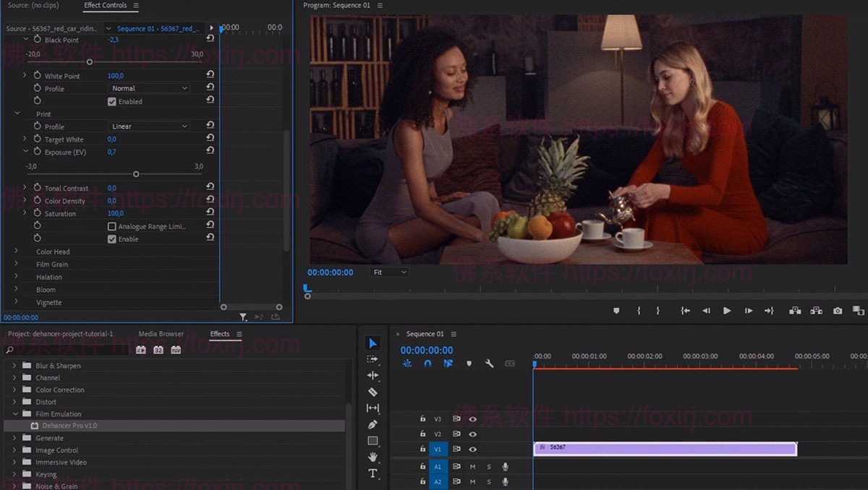Expand the Film Grain section
Image resolution: width=868 pixels, height=490 pixels.
coord(17,265)
